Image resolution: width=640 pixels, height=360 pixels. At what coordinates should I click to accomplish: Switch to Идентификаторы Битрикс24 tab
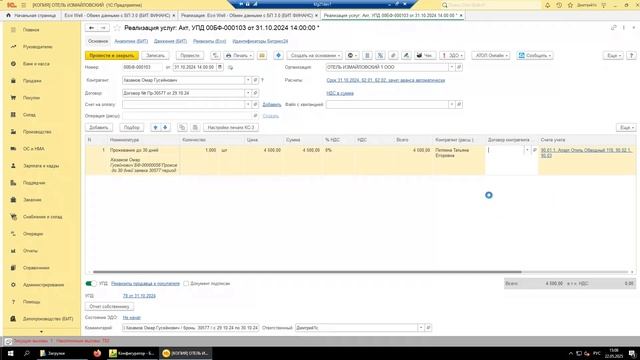[x=260, y=41]
